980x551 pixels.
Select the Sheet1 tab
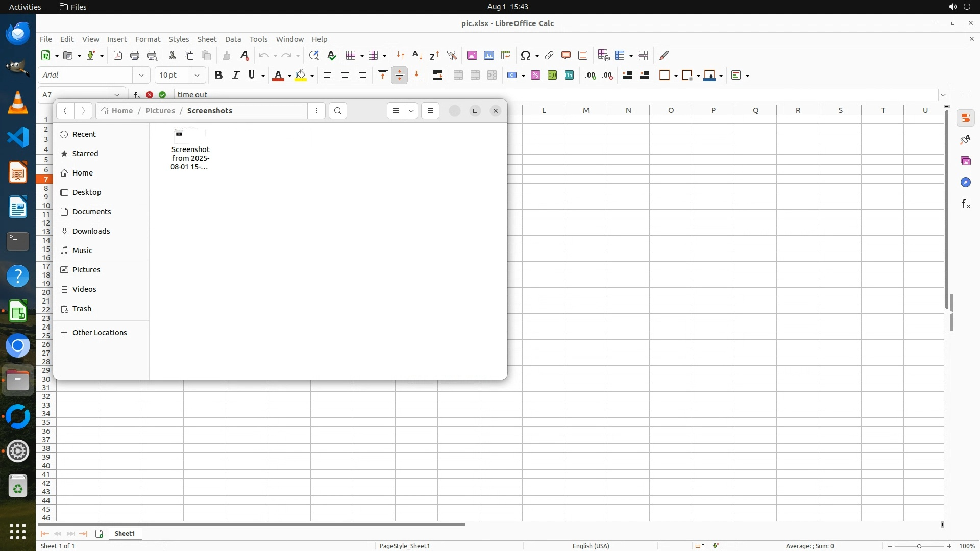coord(125,533)
